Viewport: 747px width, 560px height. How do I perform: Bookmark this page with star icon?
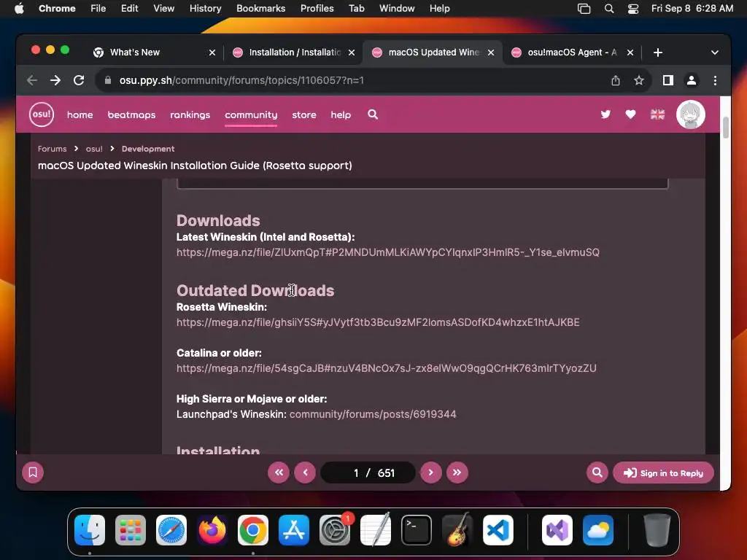pyautogui.click(x=639, y=80)
